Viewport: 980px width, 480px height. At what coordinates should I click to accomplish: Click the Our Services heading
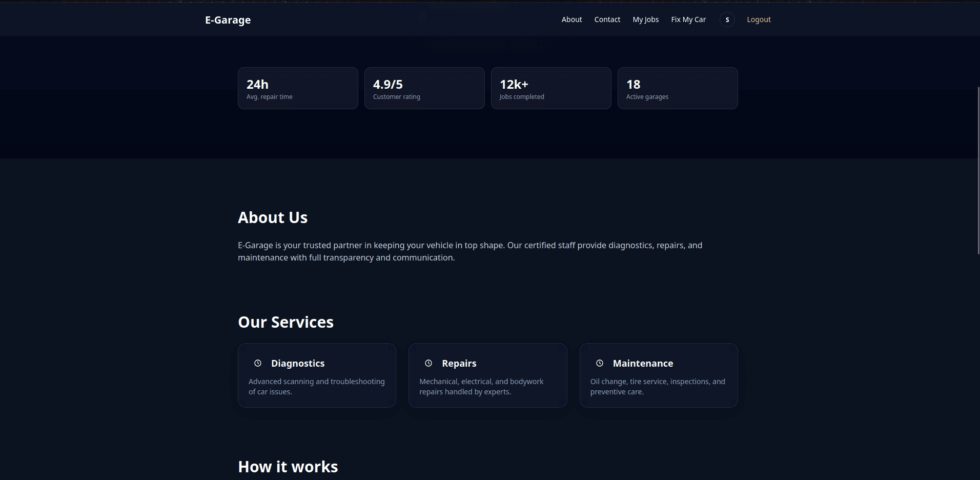pyautogui.click(x=285, y=322)
